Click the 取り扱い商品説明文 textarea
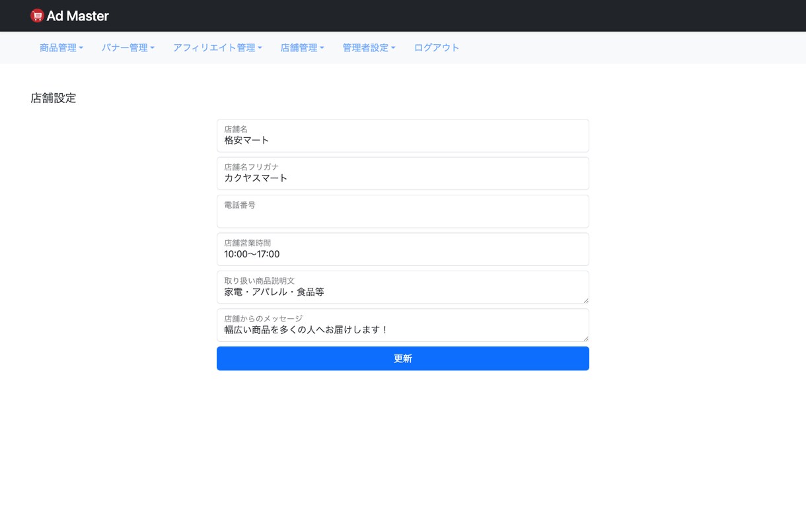 (x=403, y=287)
